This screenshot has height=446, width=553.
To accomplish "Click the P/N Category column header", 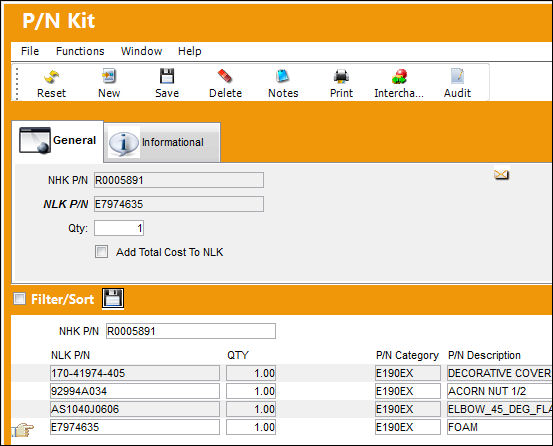I will pyautogui.click(x=407, y=355).
